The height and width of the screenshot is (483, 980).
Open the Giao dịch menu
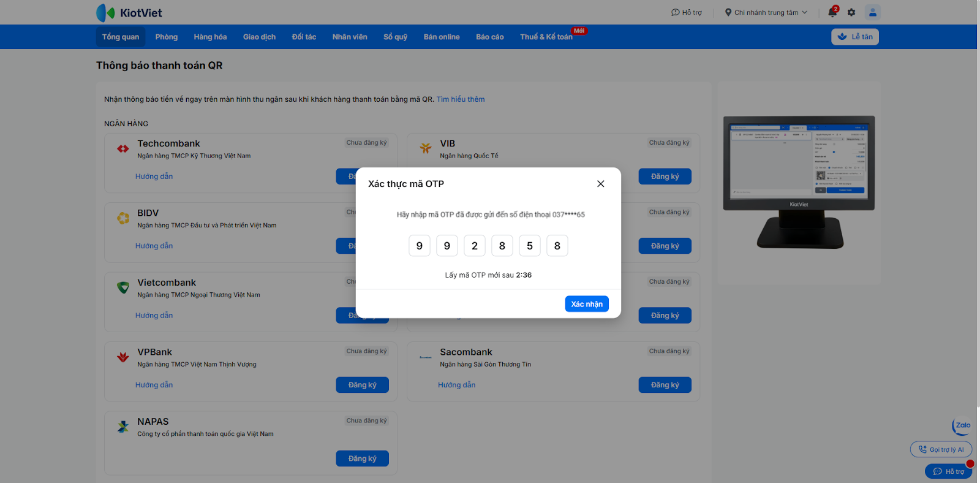click(259, 37)
